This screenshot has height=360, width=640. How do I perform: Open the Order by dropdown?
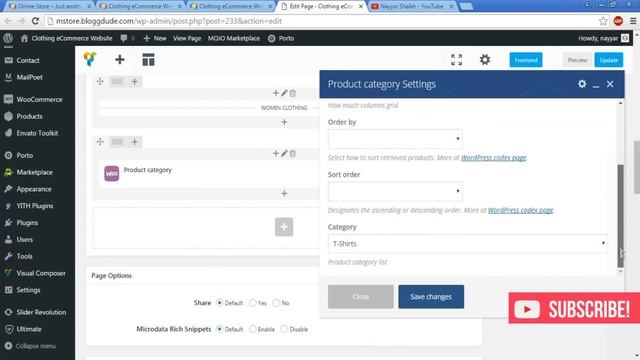tap(395, 139)
